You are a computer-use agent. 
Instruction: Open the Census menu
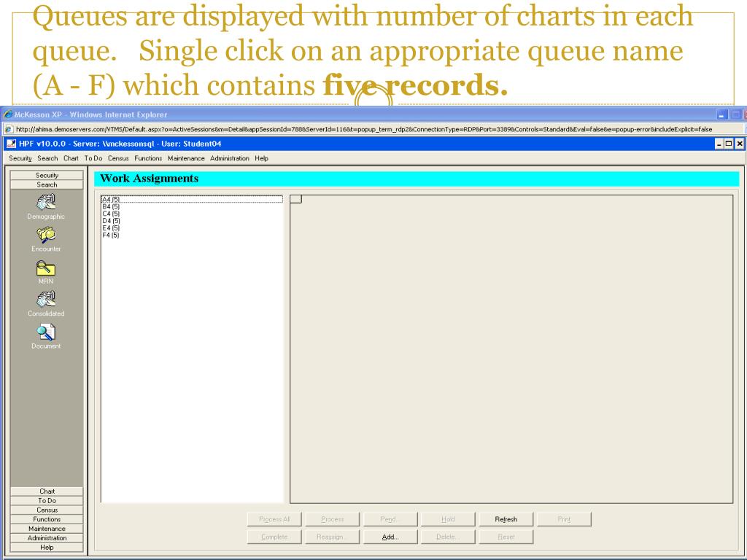pos(118,158)
